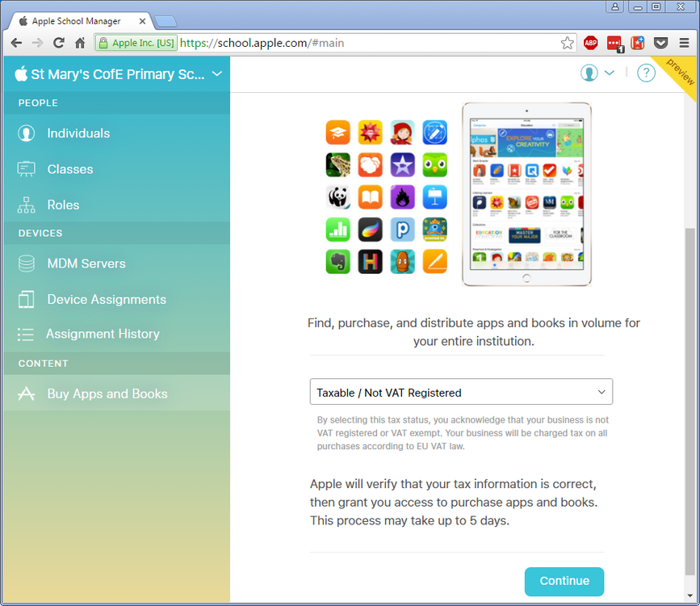
Task: Click the App Store icon beside Buy Apps
Action: pyautogui.click(x=26, y=393)
